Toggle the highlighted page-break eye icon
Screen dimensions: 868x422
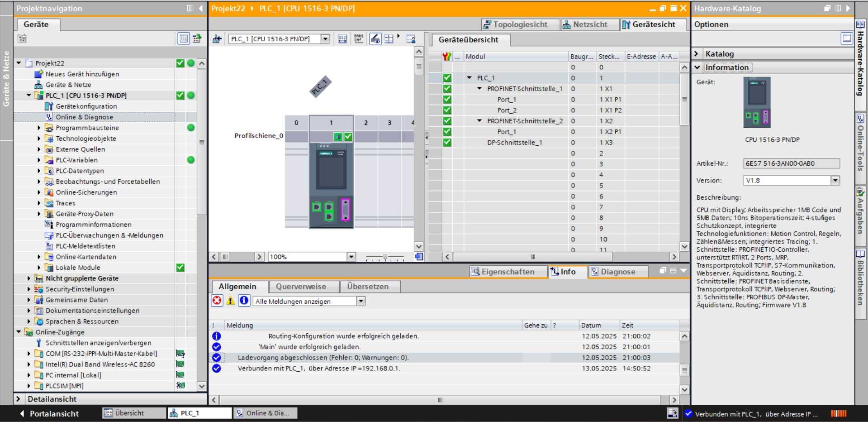coord(375,39)
